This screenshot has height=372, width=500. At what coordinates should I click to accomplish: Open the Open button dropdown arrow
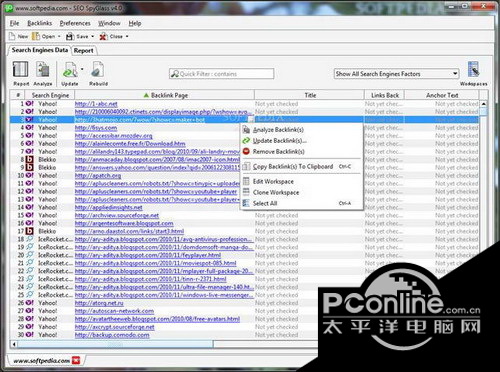tap(59, 36)
